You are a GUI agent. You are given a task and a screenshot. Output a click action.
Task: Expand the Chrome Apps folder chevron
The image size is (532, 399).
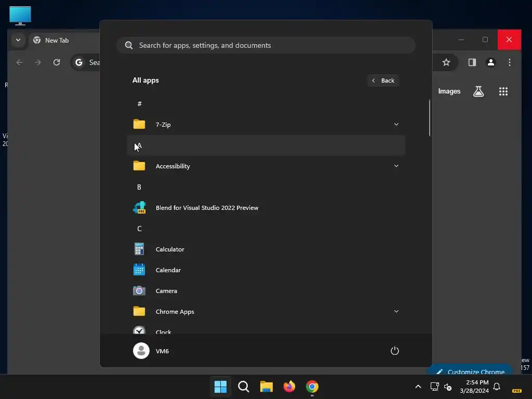[396, 311]
